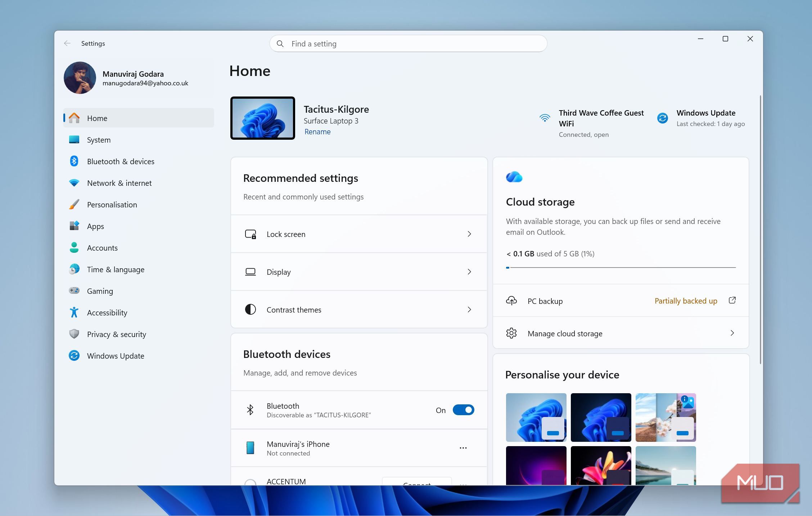
Task: Click the Lock screen icon in Recommended settings
Action: click(x=251, y=234)
